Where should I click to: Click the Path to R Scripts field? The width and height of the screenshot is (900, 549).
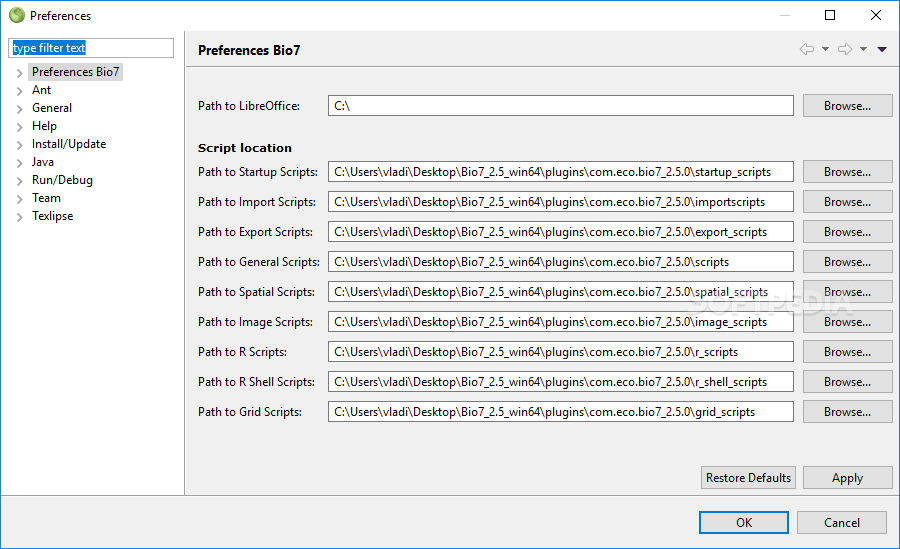(561, 351)
